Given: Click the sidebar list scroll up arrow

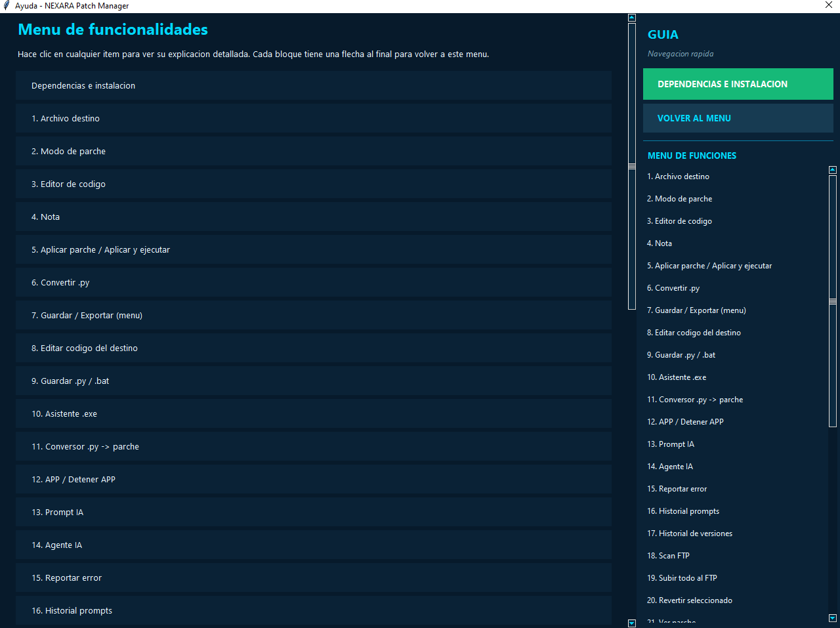Looking at the screenshot, I should tap(833, 170).
